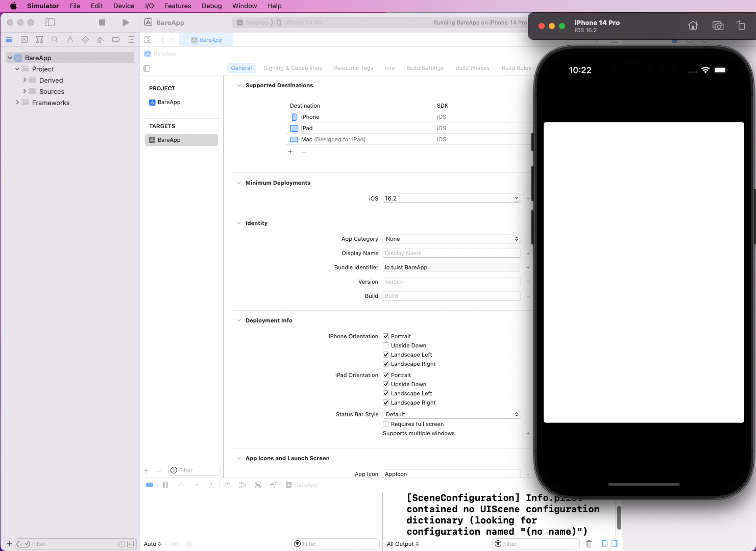
Task: Open the Features menu
Action: point(178,6)
